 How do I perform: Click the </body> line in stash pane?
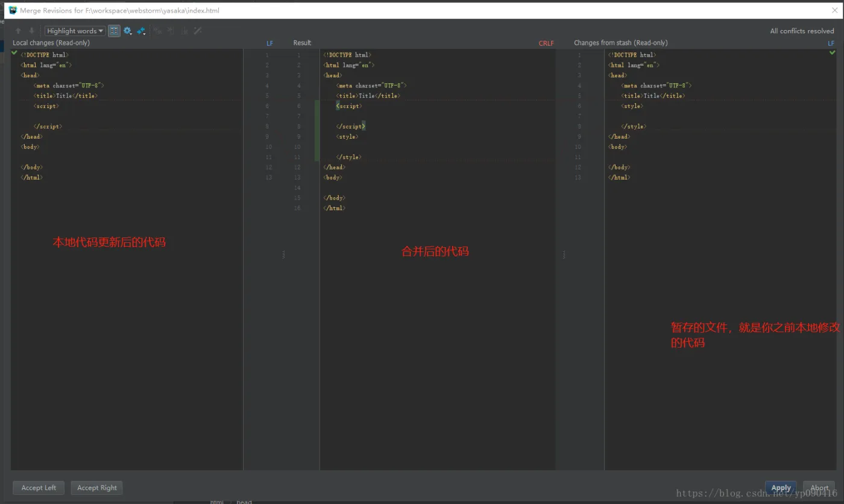[620, 168]
